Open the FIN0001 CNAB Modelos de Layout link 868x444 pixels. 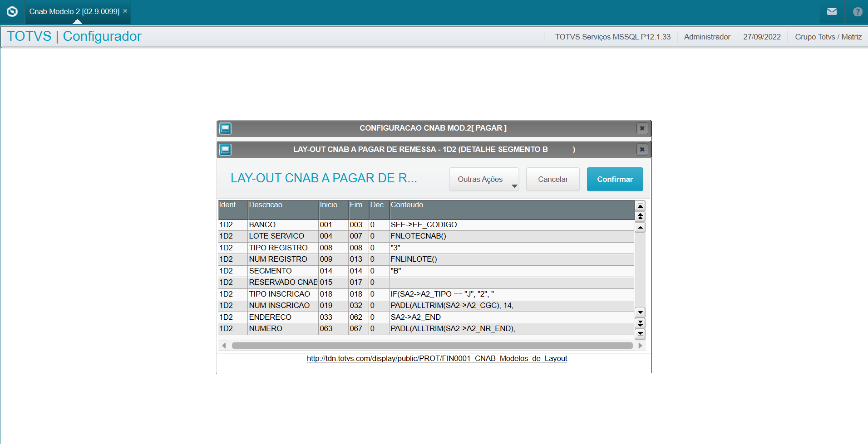pyautogui.click(x=436, y=358)
